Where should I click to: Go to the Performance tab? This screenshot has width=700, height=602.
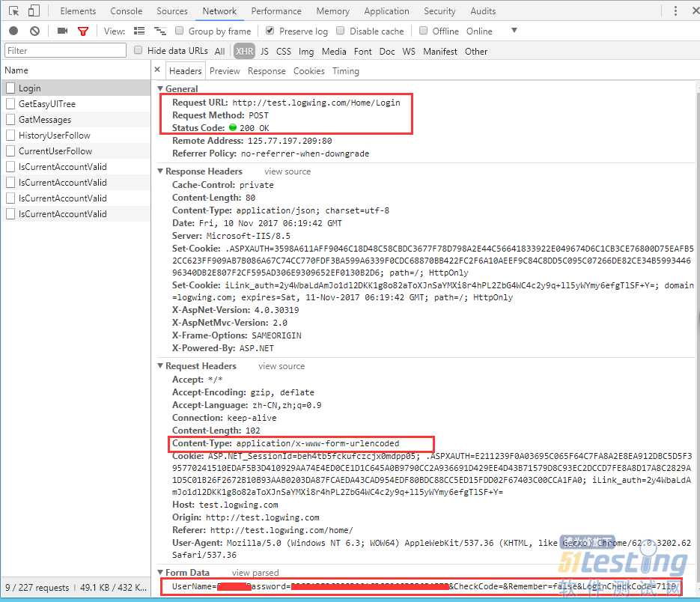click(x=276, y=11)
